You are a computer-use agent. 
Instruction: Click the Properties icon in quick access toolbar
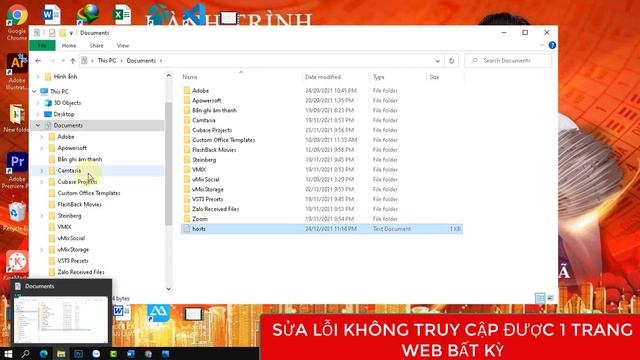pos(52,33)
